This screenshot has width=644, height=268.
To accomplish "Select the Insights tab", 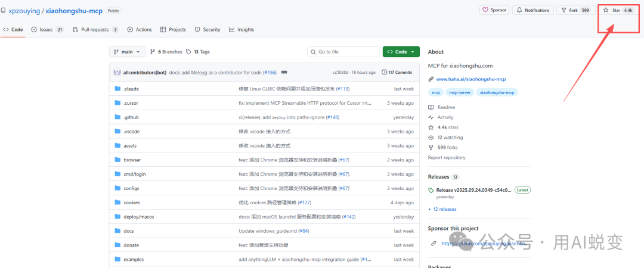I will [x=241, y=29].
